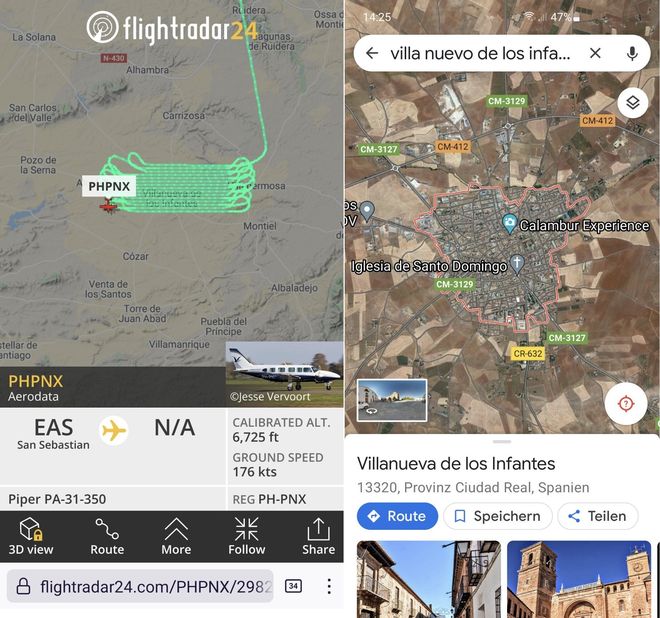Image resolution: width=660 pixels, height=618 pixels.
Task: Open the map layers selector
Action: [x=632, y=103]
